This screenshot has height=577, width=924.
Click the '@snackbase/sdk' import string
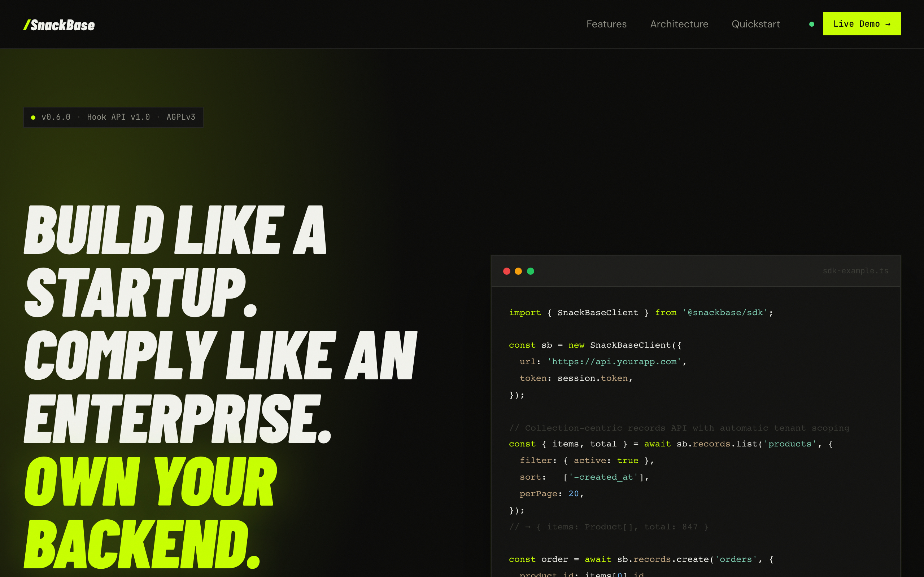[725, 313]
